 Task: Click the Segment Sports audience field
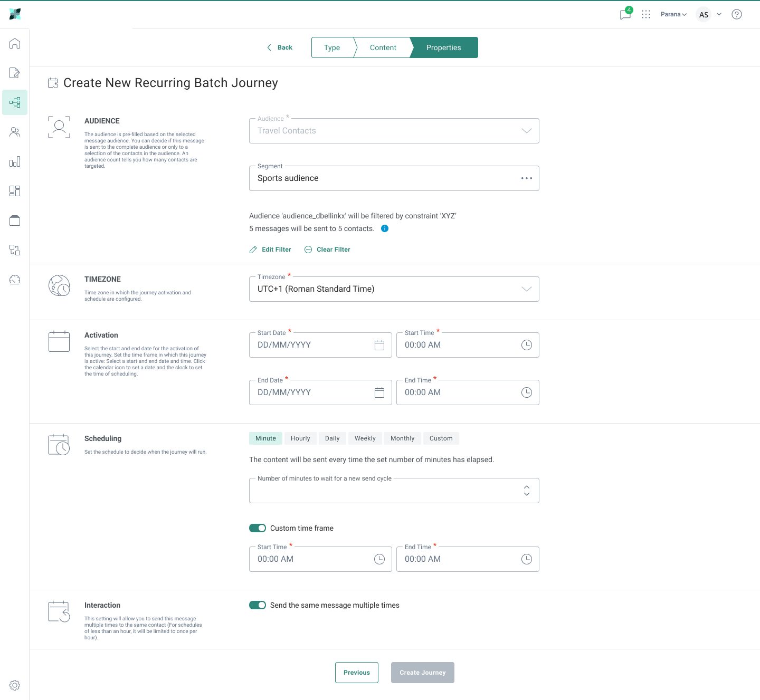pos(394,178)
